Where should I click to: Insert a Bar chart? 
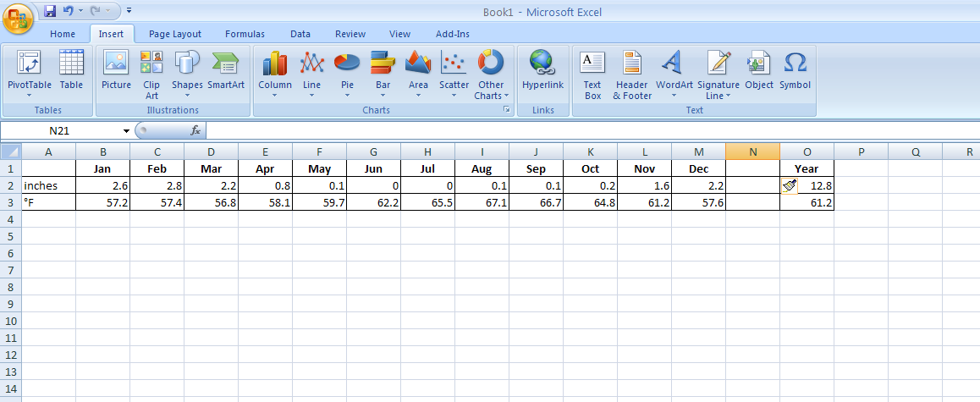(x=383, y=75)
